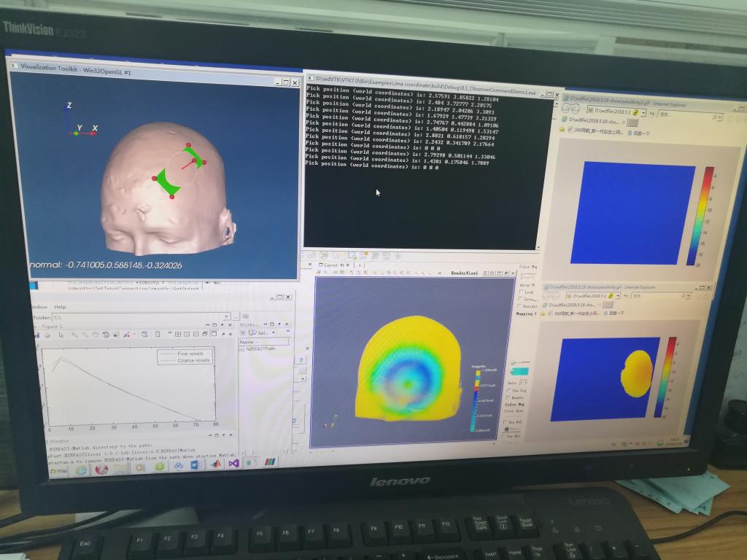747x560 pixels.
Task: Select the NIRFASTPath workspace variable
Action: pyautogui.click(x=259, y=349)
